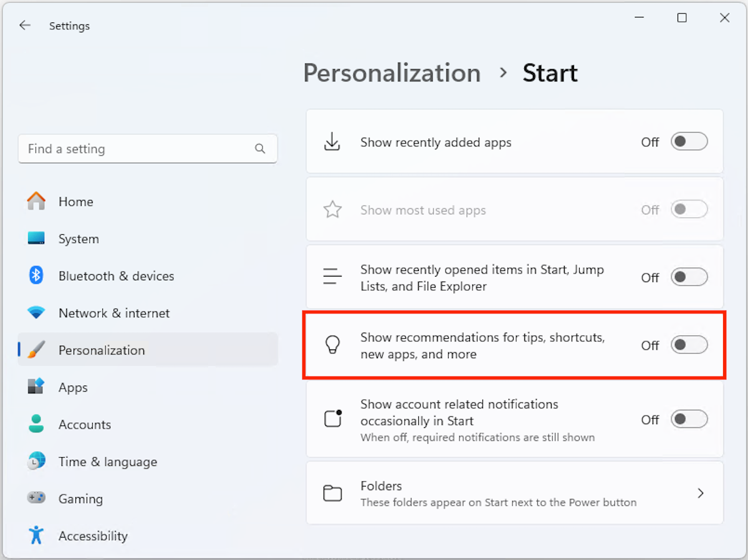The height and width of the screenshot is (560, 748).
Task: Click the star icon for most used apps
Action: [x=332, y=210]
